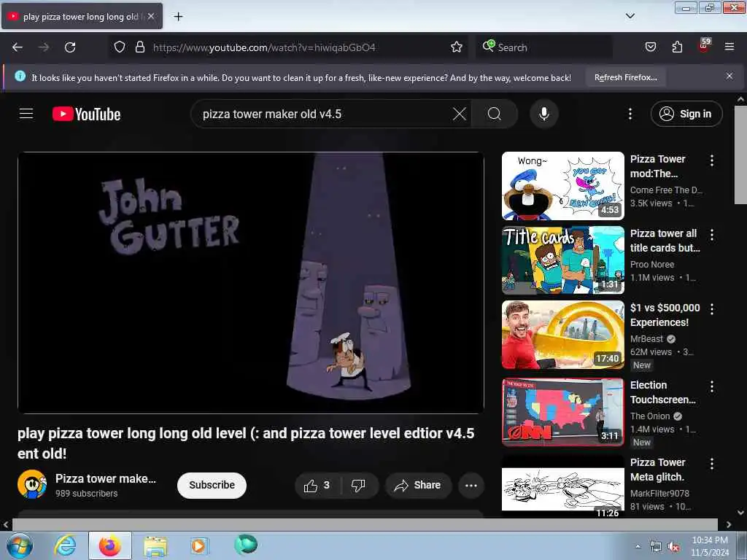Click Proo Noree channel name
The image size is (747, 560).
pyautogui.click(x=652, y=264)
